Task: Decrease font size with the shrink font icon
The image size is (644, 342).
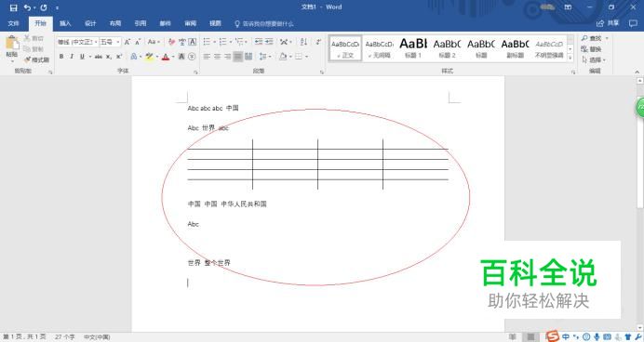Action: coord(138,42)
